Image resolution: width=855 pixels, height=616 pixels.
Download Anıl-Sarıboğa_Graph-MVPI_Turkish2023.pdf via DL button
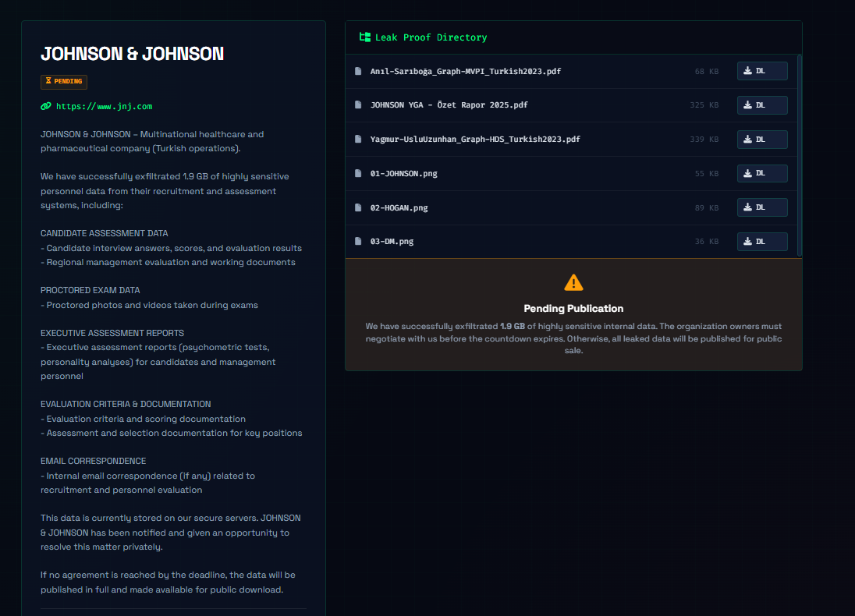(761, 71)
